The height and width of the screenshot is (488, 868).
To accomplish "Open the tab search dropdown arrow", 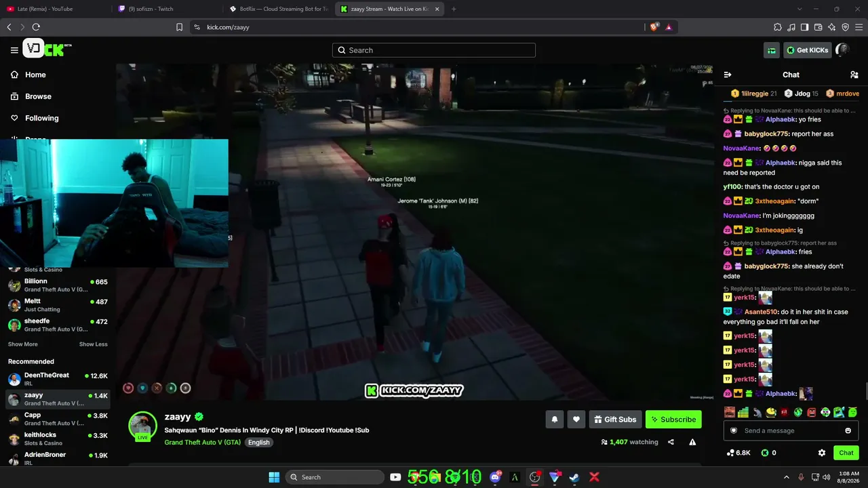I will point(800,9).
